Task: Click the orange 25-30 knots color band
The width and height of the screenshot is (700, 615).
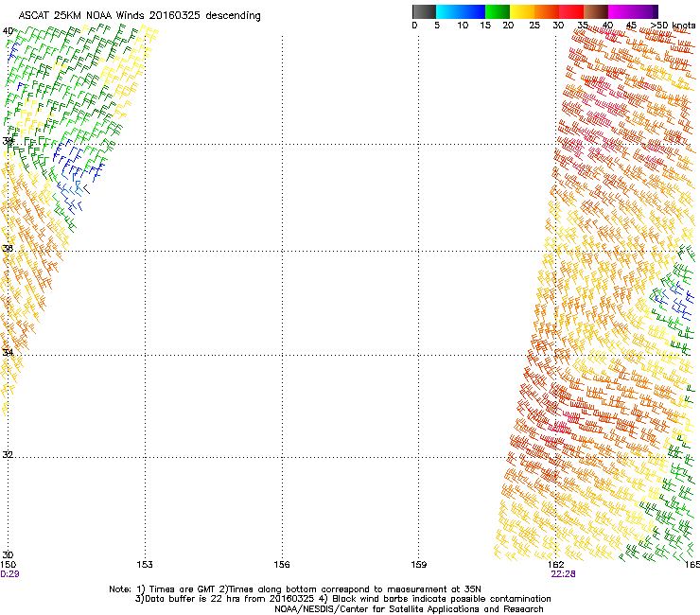Action: [547, 11]
